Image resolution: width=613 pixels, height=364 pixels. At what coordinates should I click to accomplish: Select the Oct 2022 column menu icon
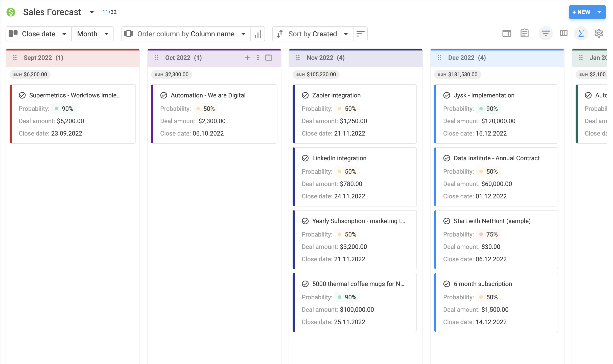[258, 57]
